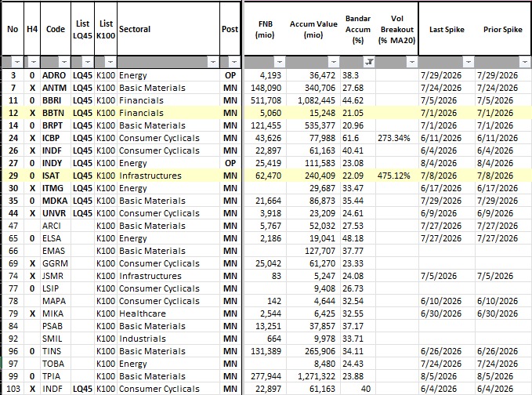
Task: Select the 6/17/2026 Prior Spike cell
Action: pyautogui.click(x=503, y=188)
